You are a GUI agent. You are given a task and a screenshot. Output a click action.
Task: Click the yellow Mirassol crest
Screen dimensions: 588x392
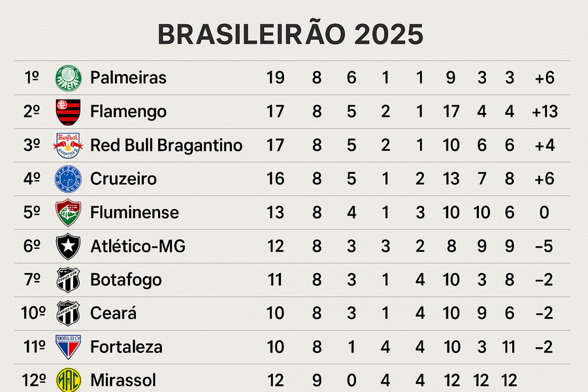68,380
